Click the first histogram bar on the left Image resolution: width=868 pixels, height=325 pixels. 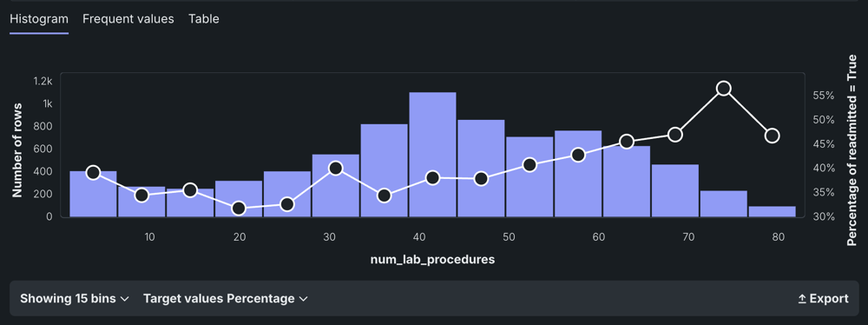(93, 194)
